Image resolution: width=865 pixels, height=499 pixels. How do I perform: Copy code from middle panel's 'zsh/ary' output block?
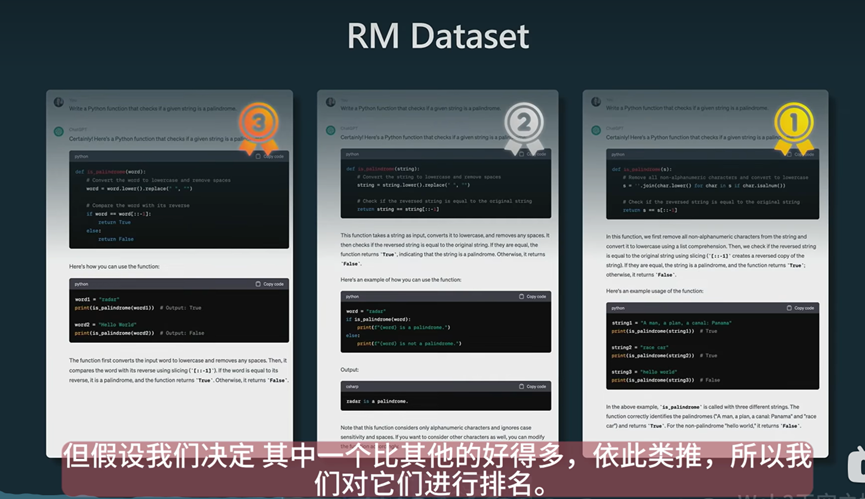[x=534, y=385]
